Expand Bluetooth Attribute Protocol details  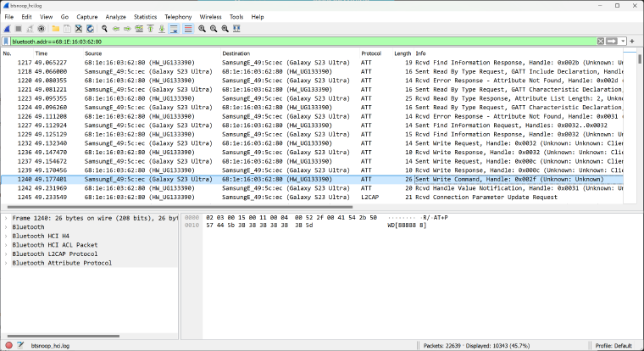[x=6, y=264]
